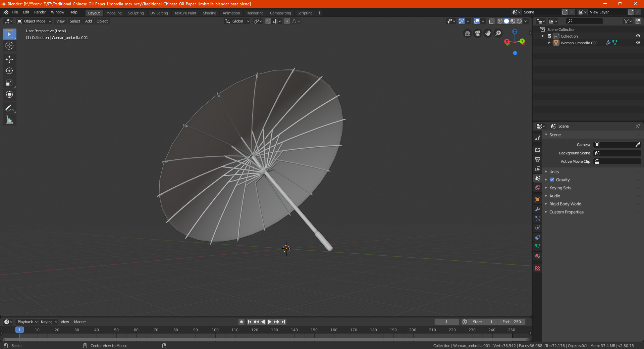Image resolution: width=644 pixels, height=349 pixels.
Task: Click the camera eyedropper icon
Action: point(638,145)
